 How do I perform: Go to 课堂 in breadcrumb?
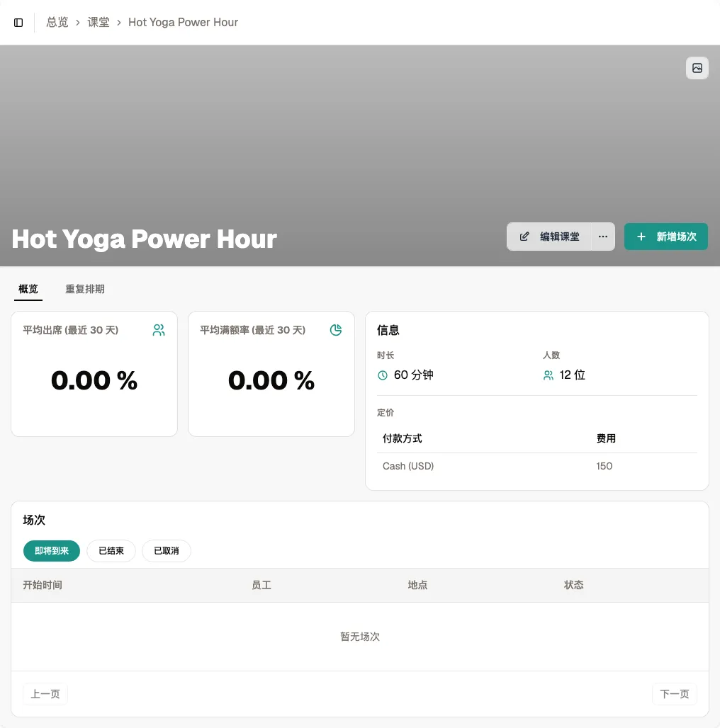[99, 22]
